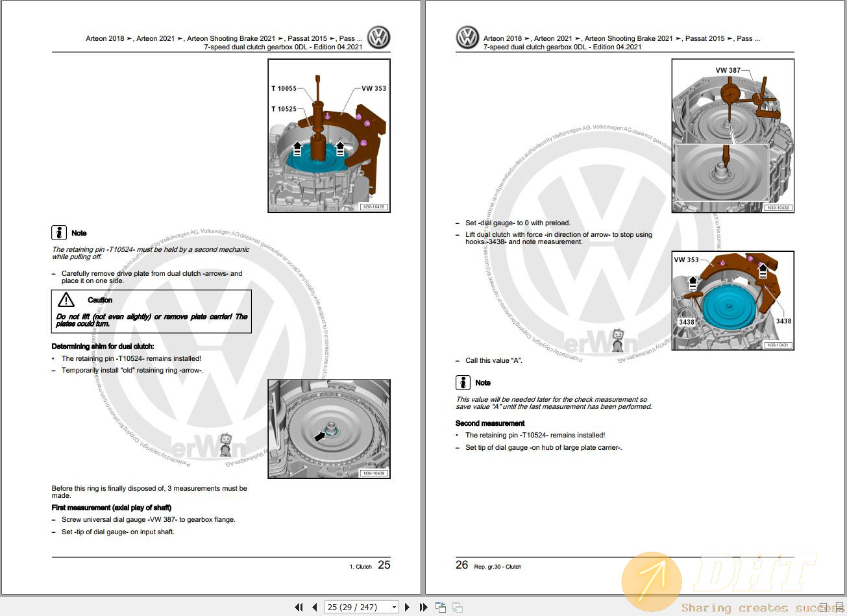Click the page number 25 footer text
This screenshot has height=616, width=847.
(x=384, y=565)
